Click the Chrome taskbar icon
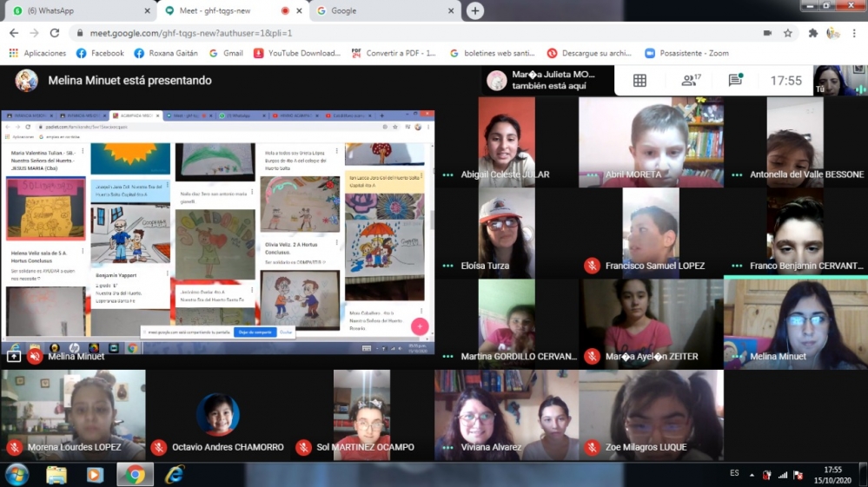The image size is (868, 487). pyautogui.click(x=135, y=475)
